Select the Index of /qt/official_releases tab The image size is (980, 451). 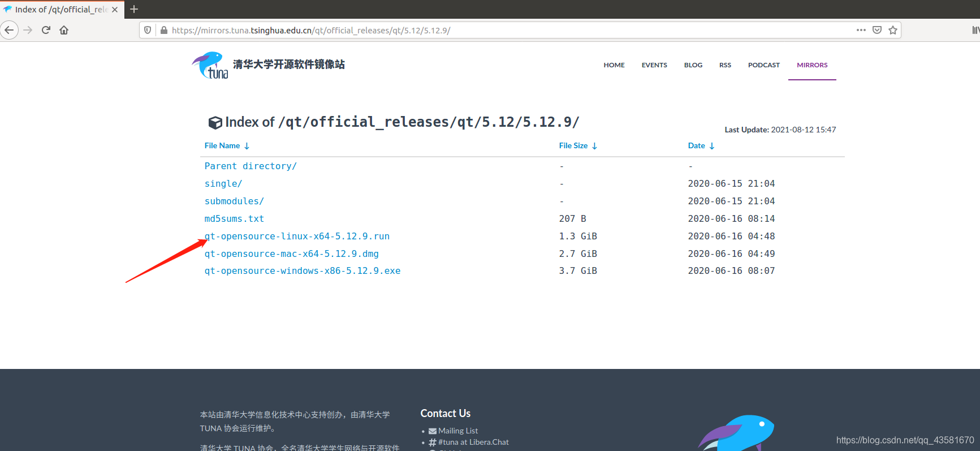coord(62,10)
